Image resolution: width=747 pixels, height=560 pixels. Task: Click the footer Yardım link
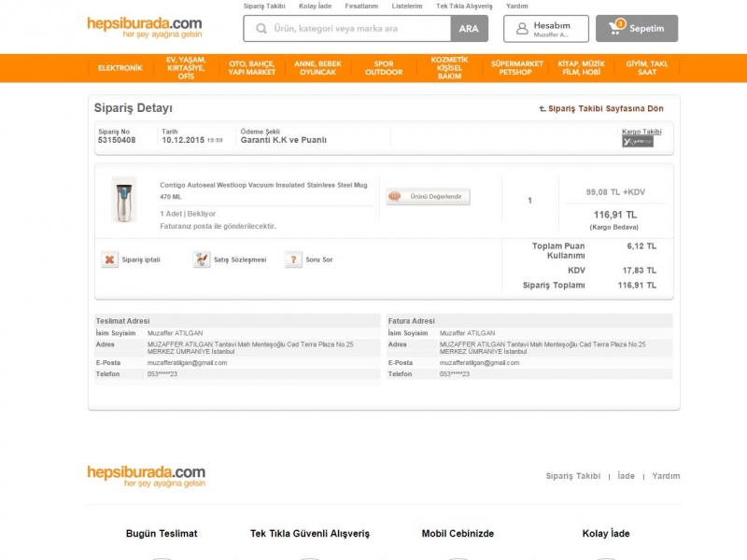(x=666, y=476)
